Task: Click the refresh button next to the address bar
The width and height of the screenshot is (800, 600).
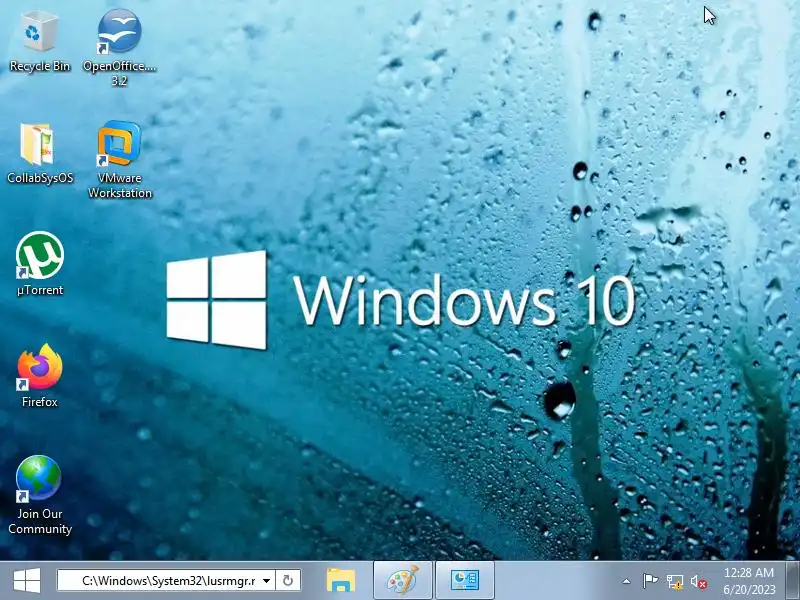Action: tap(288, 581)
